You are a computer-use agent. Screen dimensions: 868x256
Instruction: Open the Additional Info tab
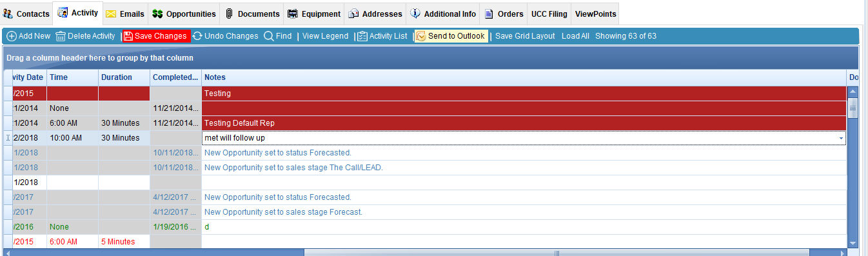(x=444, y=14)
